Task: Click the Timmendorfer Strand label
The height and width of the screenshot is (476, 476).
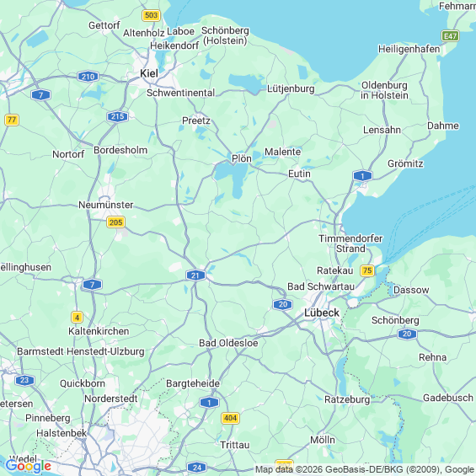Action: point(350,243)
